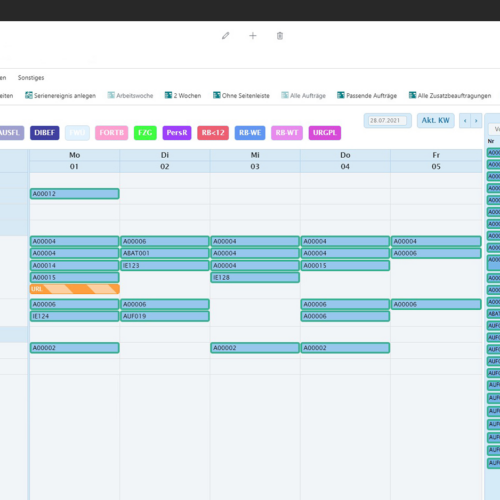Show Passende Aufträge
500x500 pixels.
coord(367,96)
